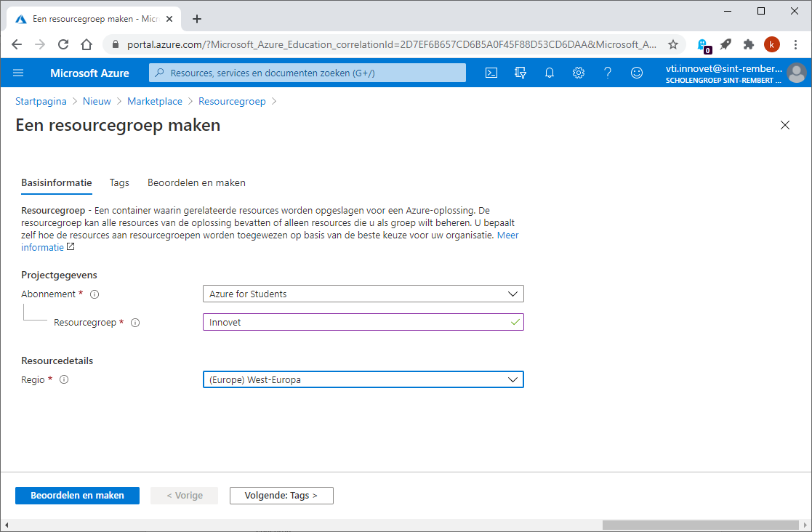Open the account avatar menu
812x532 pixels.
click(797, 73)
